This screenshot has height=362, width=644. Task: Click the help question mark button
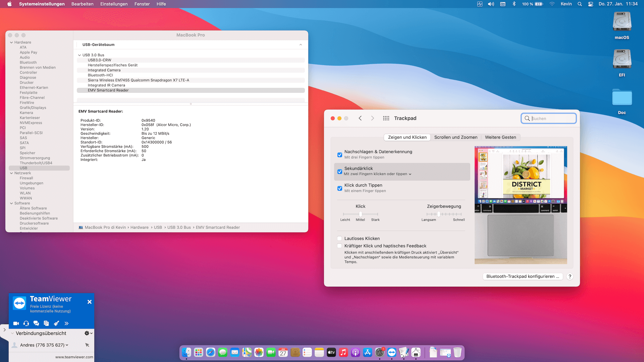570,277
